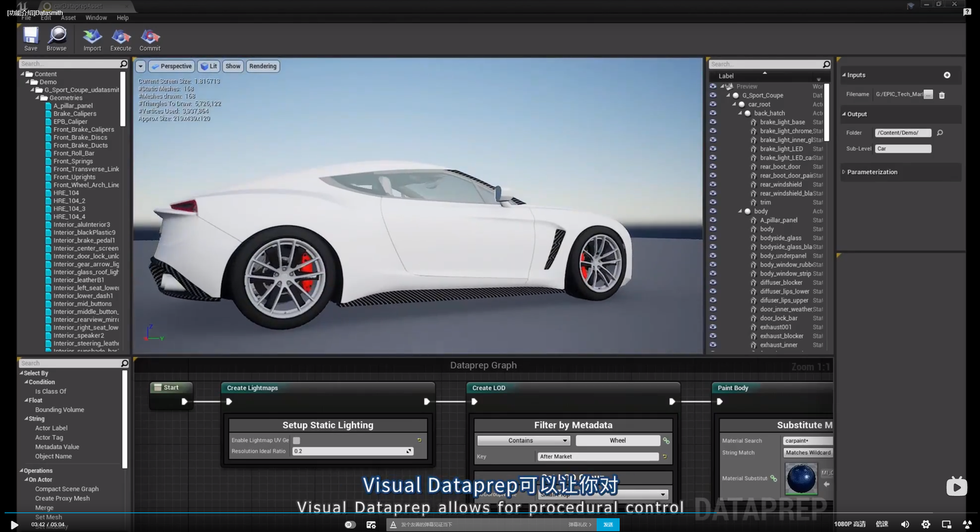Collapse the back_hatch tree node
The width and height of the screenshot is (980, 532).
[740, 113]
